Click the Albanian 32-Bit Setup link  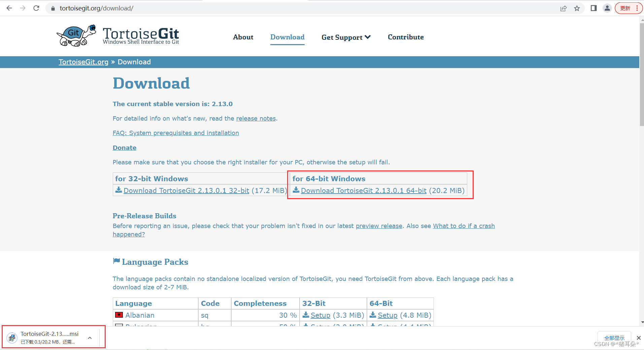(320, 315)
